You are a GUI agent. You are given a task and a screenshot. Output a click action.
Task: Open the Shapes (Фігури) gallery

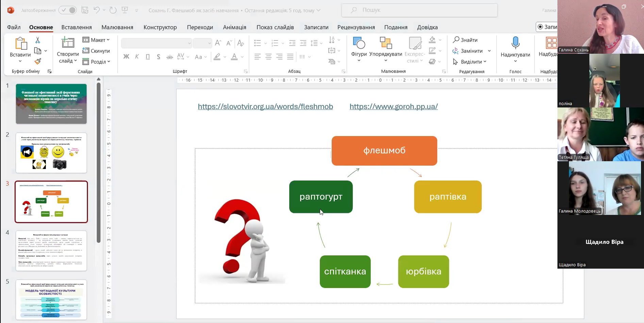click(x=359, y=48)
